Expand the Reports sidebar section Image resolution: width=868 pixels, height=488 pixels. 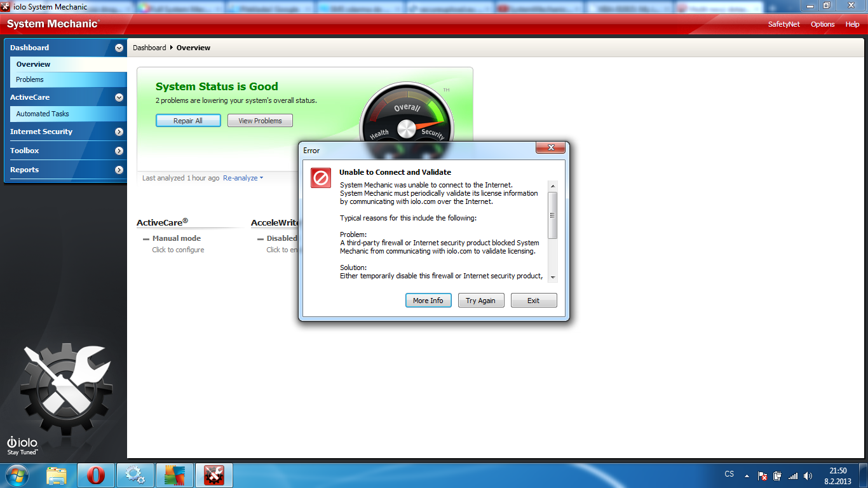tap(119, 170)
